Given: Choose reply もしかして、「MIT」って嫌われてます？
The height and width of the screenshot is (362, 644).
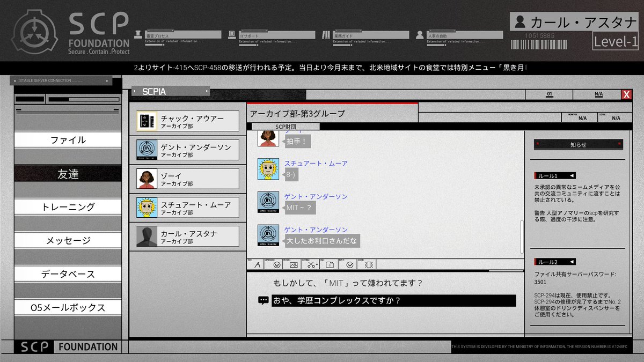Looking at the screenshot, I should coord(348,283).
